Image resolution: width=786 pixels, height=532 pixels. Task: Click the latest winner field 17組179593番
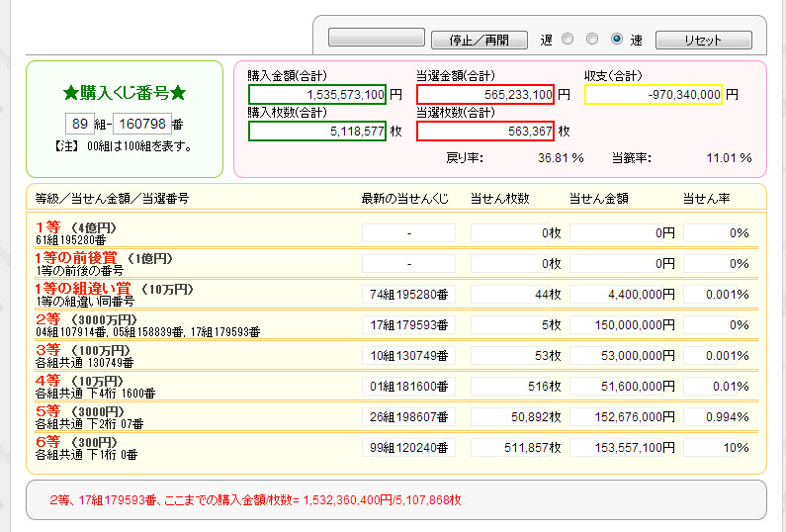(x=408, y=325)
